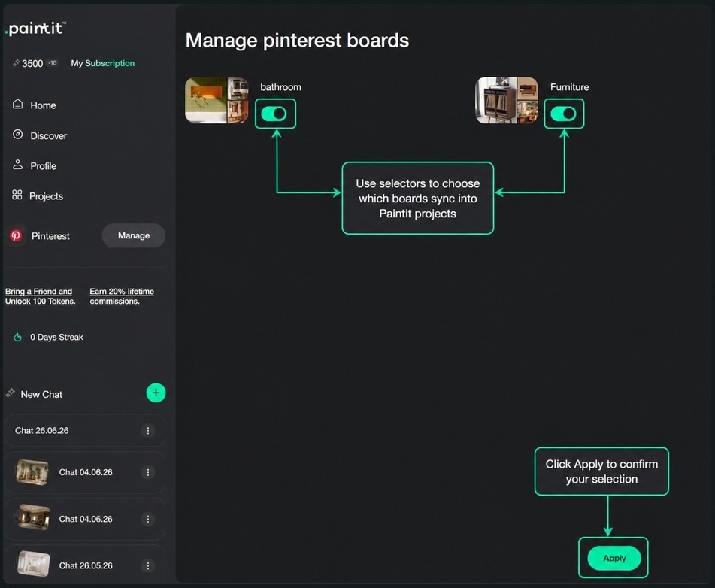Click thumbnail of second Chat 04.06.26
The width and height of the screenshot is (715, 588).
click(x=33, y=517)
